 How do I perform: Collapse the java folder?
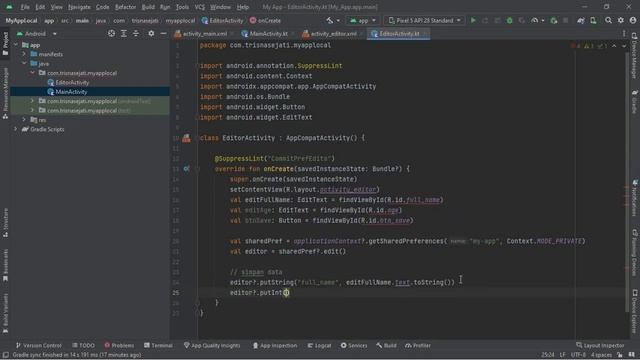(x=24, y=63)
